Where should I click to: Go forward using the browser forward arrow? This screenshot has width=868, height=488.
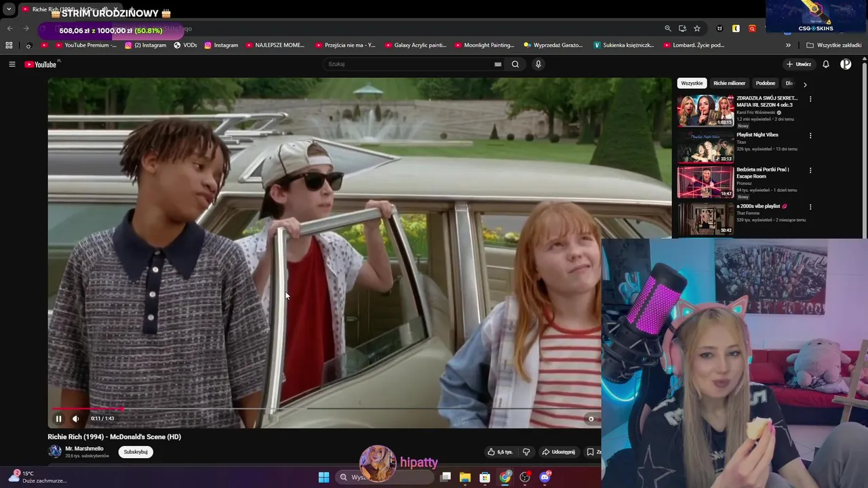26,28
